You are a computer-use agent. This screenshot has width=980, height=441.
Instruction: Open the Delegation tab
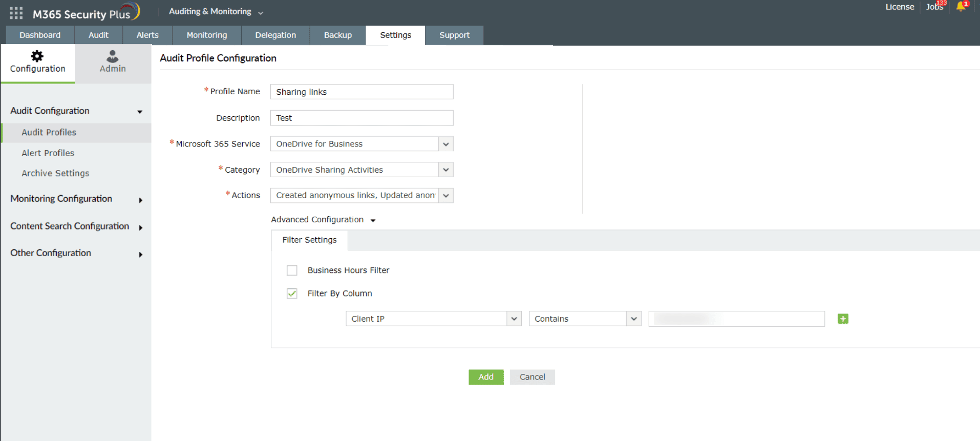275,35
